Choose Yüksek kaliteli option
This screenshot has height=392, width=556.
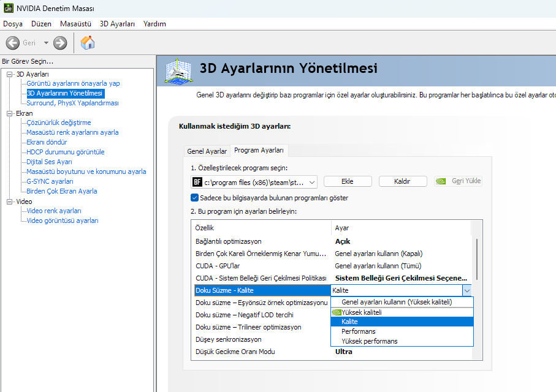tap(402, 312)
